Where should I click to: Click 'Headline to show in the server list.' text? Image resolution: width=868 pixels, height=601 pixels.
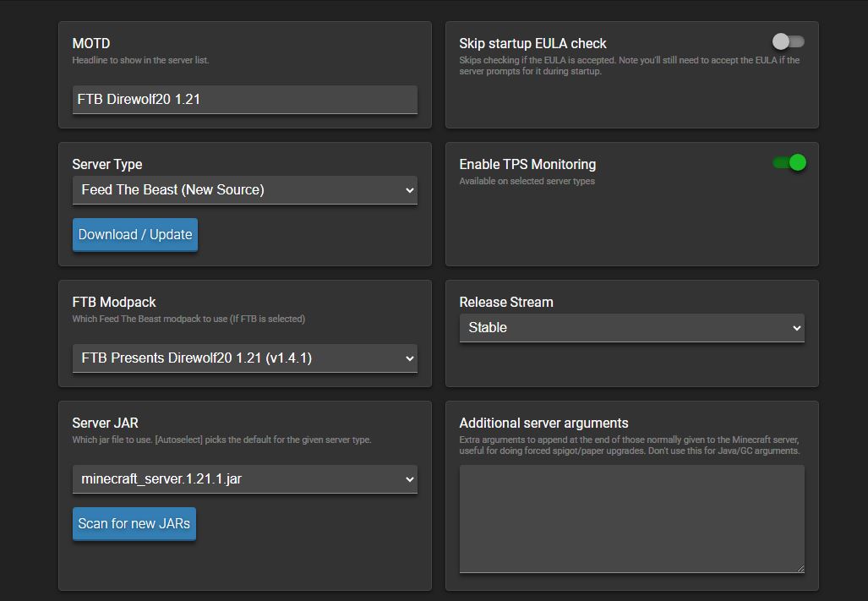(140, 60)
